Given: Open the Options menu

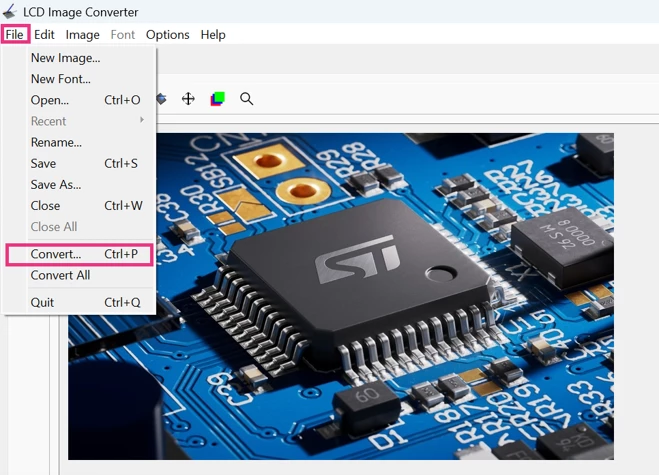Looking at the screenshot, I should 168,34.
